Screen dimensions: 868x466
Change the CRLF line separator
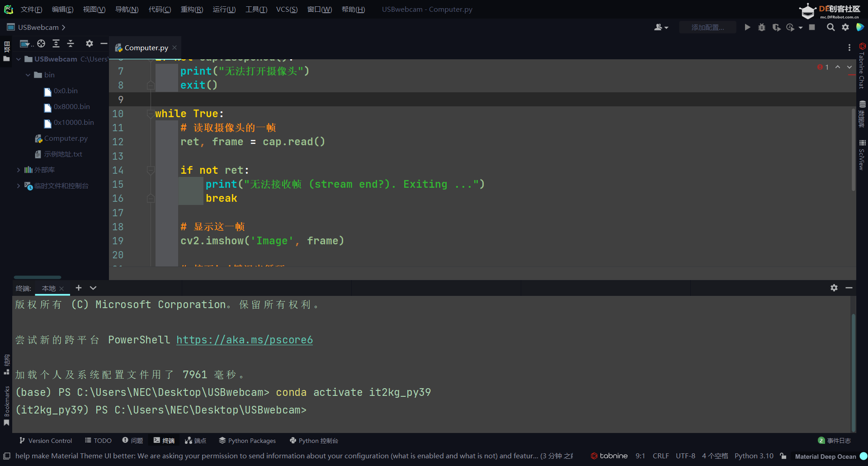660,456
